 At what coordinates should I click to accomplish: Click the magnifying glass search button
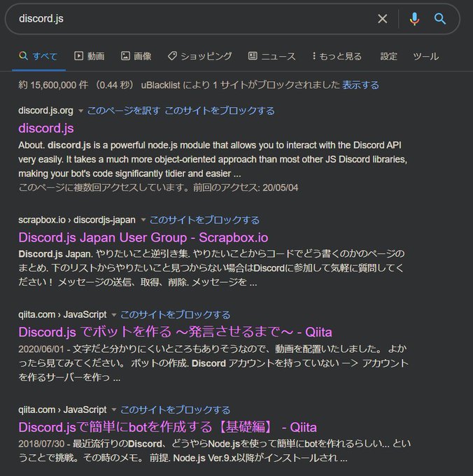click(x=439, y=19)
